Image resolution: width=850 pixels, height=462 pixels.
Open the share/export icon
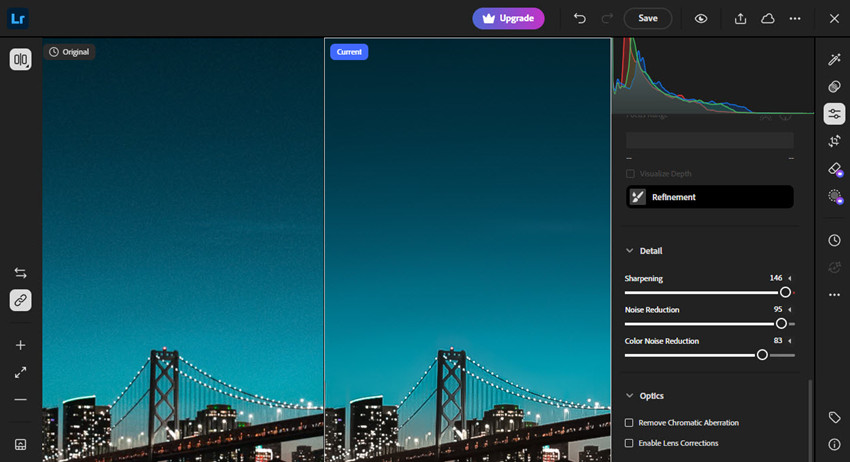click(x=740, y=18)
